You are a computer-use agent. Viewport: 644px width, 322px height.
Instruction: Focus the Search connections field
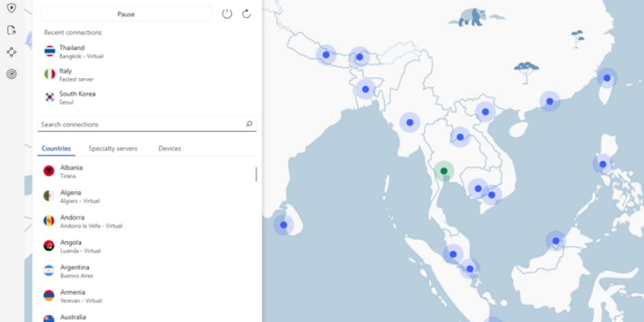point(140,125)
